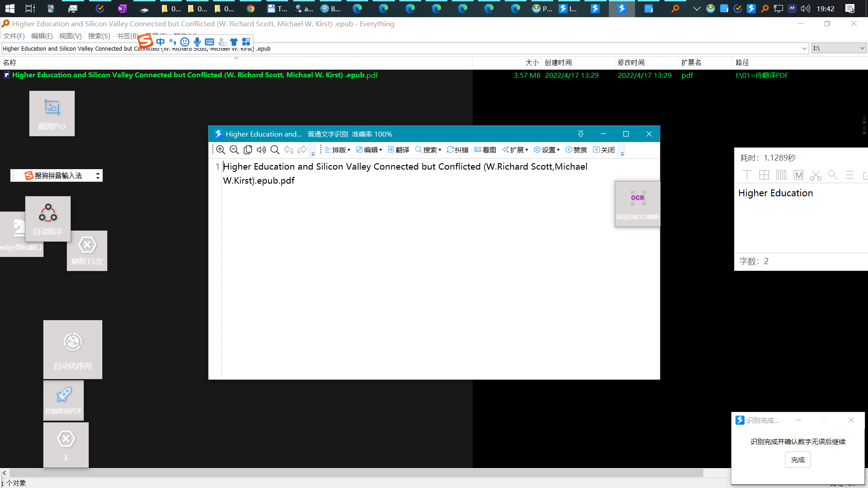Sort results by 大小 column header

coord(507,62)
